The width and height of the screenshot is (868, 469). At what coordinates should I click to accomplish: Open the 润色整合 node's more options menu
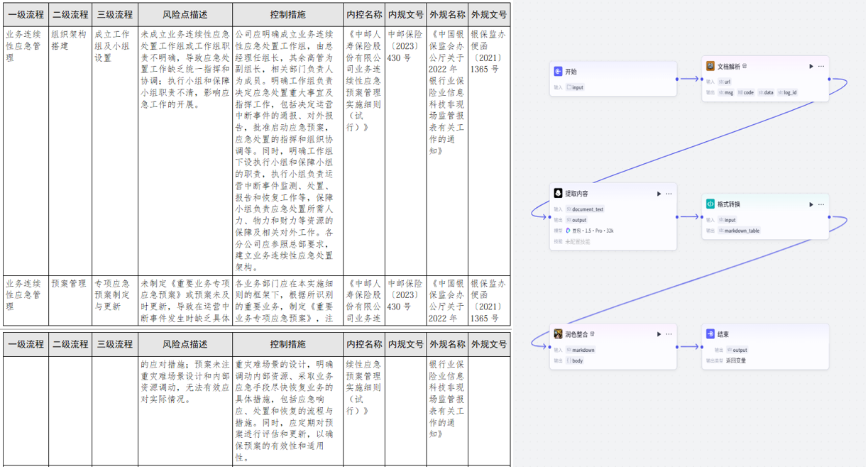tap(669, 333)
